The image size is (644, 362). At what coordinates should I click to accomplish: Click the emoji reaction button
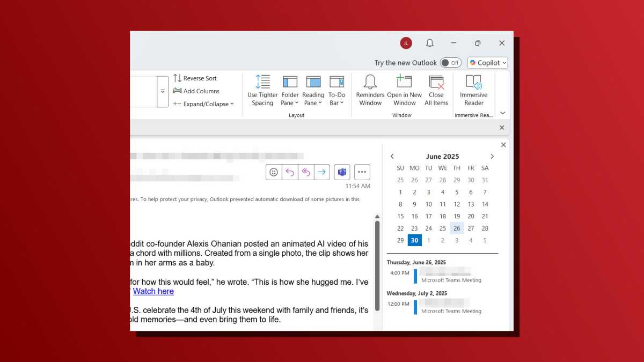(274, 172)
